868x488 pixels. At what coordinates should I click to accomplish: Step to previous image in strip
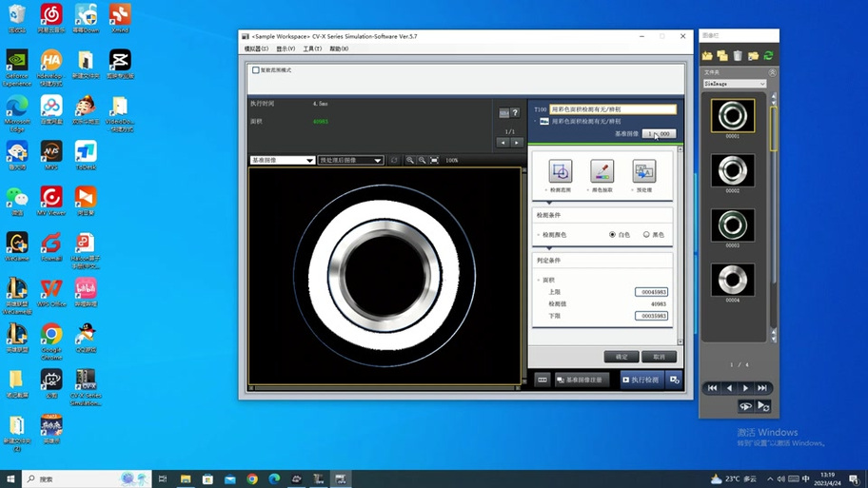click(x=729, y=388)
